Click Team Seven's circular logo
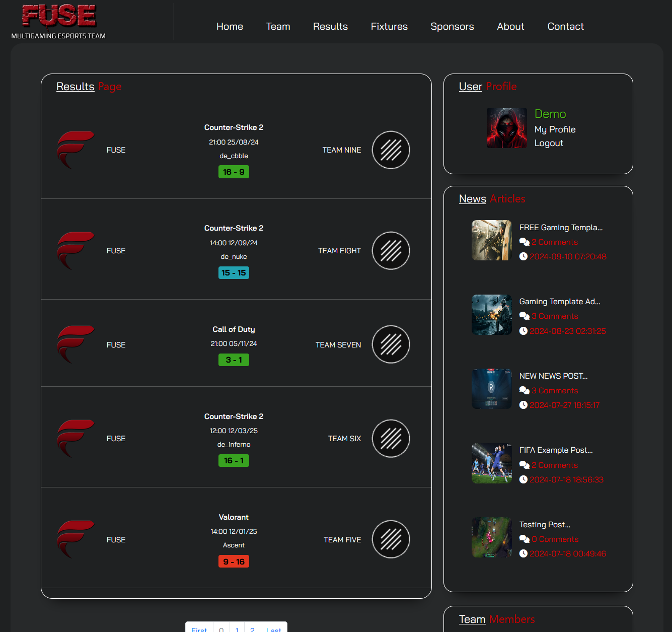 pyautogui.click(x=391, y=344)
